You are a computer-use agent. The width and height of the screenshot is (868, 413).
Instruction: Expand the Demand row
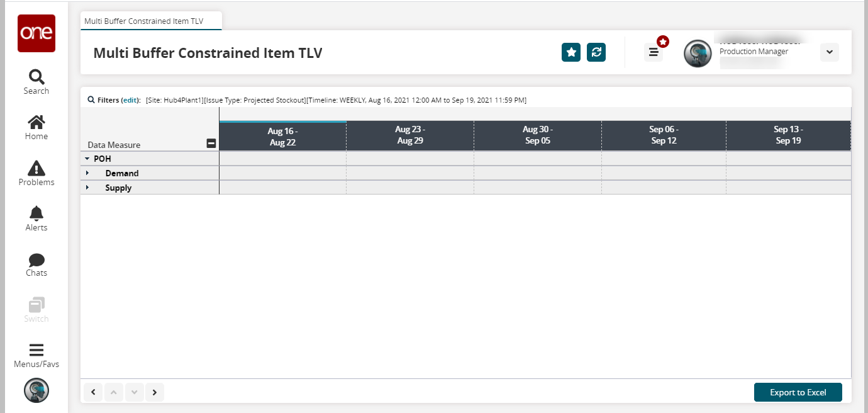point(87,173)
